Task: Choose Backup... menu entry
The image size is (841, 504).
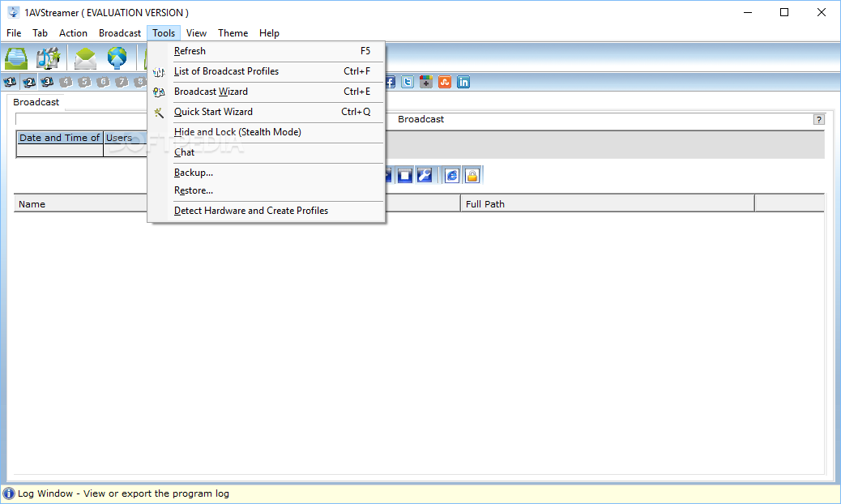Action: 267,173
